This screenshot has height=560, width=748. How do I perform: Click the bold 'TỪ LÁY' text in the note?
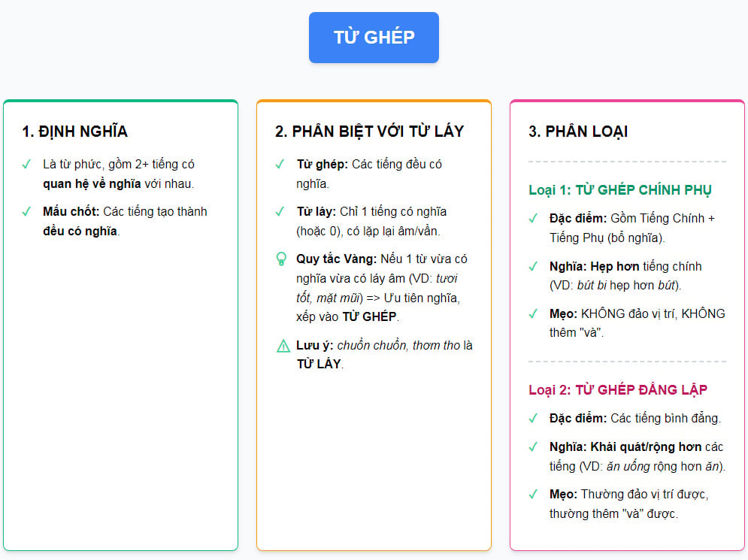pos(319,364)
